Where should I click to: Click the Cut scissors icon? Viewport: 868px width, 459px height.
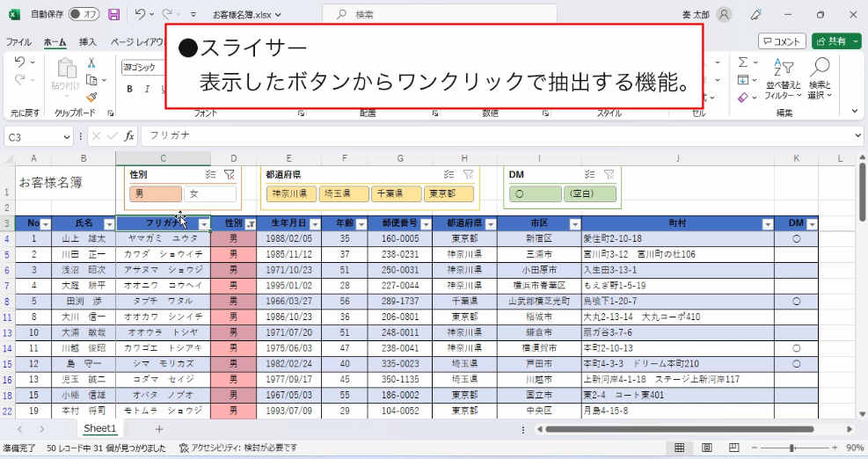91,63
